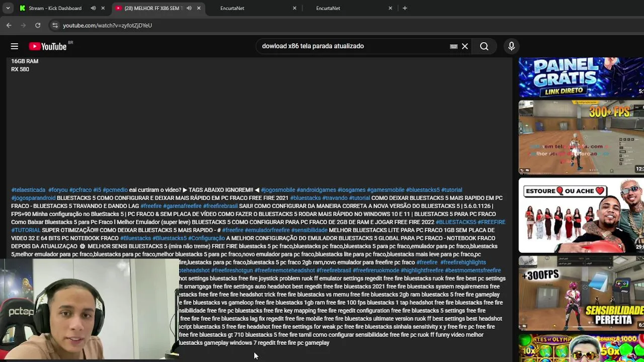This screenshot has width=644, height=362.
Task: Open on-screen keyboard icon in search box
Action: [x=454, y=46]
